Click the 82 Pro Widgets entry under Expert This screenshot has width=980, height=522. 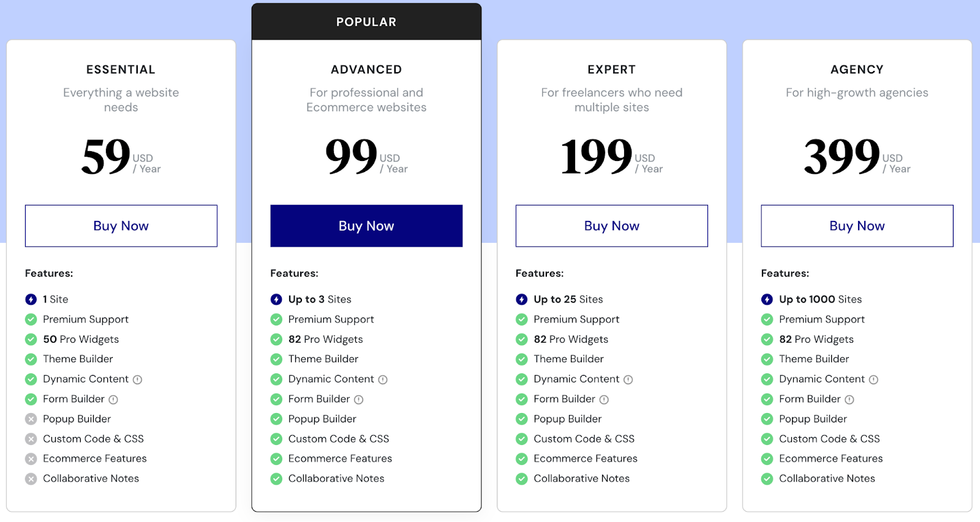[x=571, y=339]
